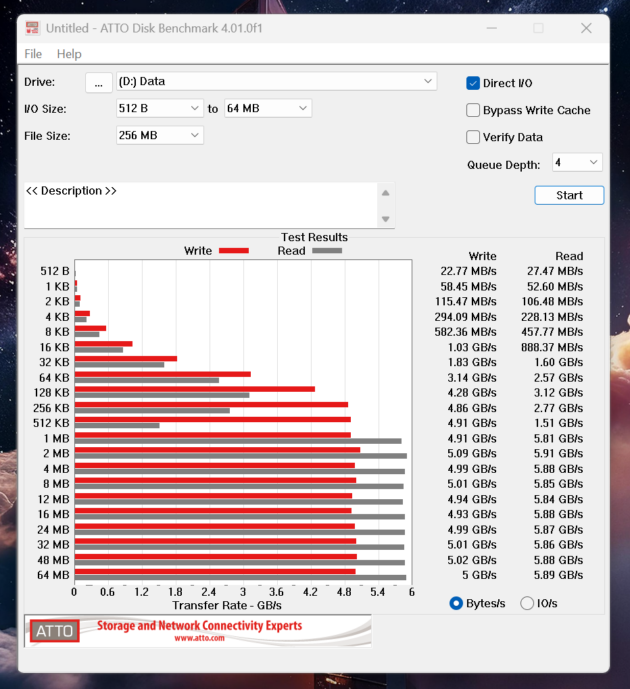Select the Bytes/s radio button

coord(456,603)
